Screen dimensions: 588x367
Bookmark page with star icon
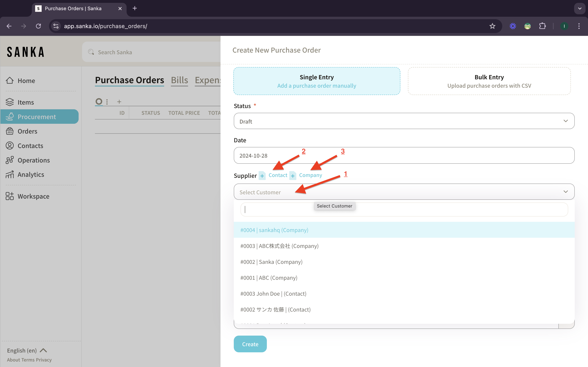[x=492, y=26]
